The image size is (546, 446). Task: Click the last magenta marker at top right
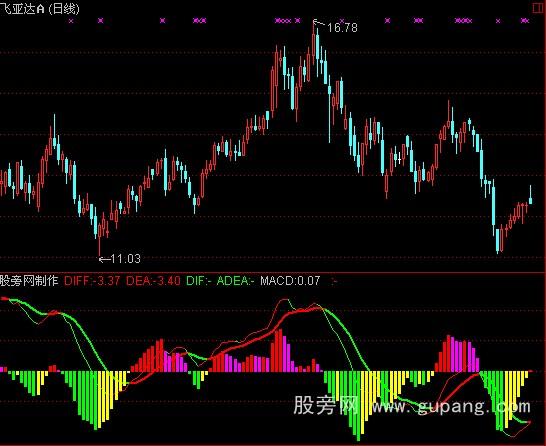coord(525,21)
